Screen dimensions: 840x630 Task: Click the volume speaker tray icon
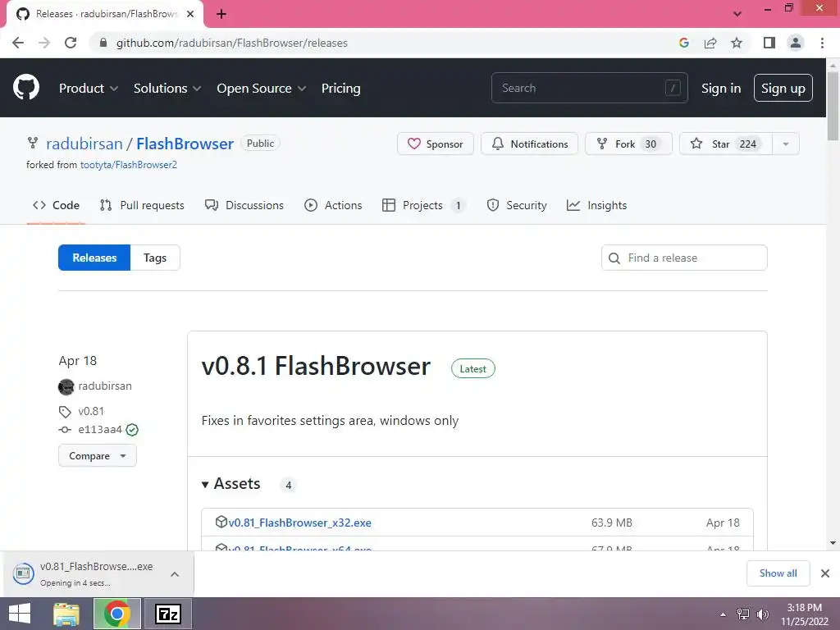[x=762, y=614]
